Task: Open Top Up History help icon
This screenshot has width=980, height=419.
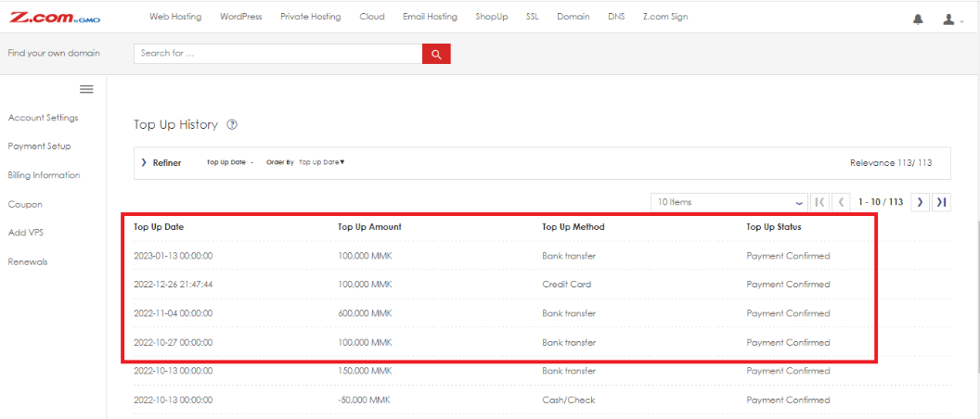Action: (x=232, y=125)
